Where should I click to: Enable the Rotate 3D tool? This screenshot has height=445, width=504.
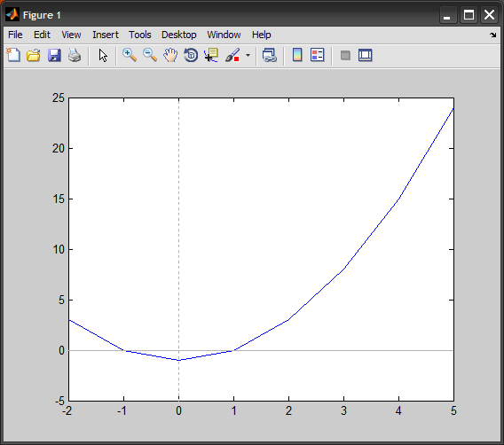coord(191,55)
